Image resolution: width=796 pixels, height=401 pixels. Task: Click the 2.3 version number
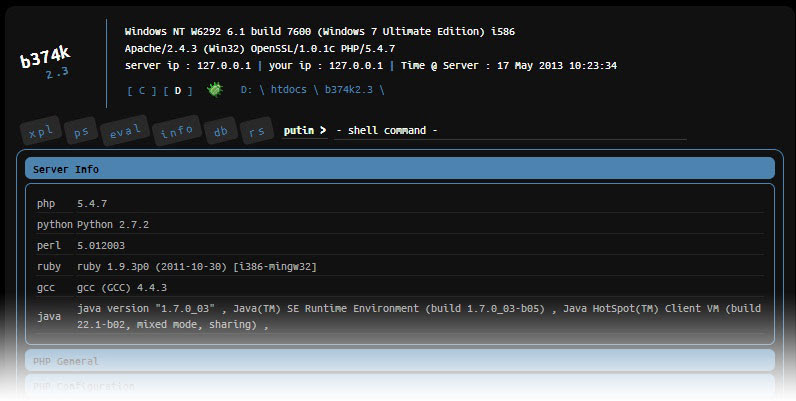[x=57, y=74]
